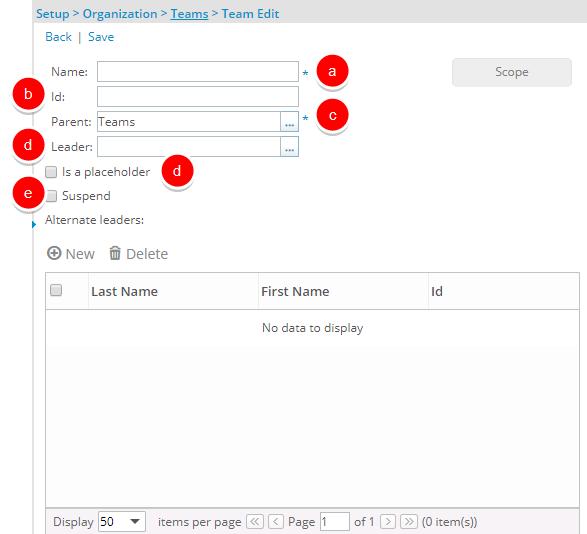587x534 pixels.
Task: Click the New plus icon
Action: coord(54,253)
